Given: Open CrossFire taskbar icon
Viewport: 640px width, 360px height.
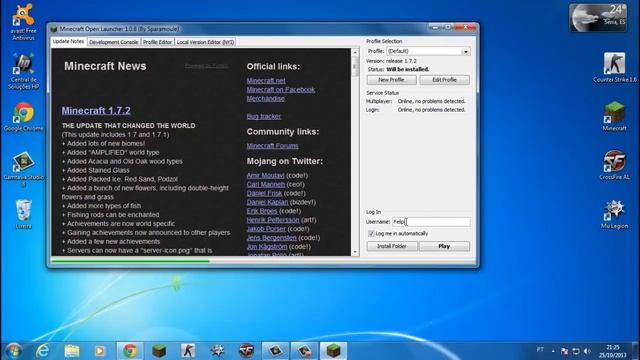Looking at the screenshot, I should tap(247, 351).
